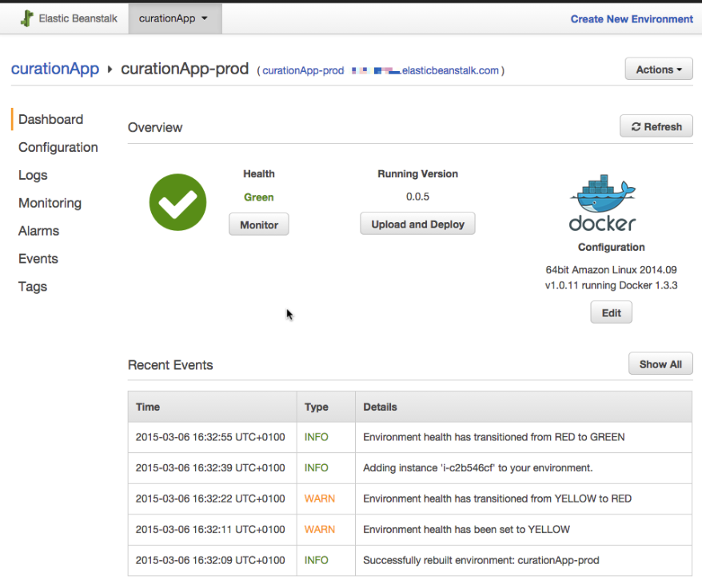Expand the Actions dropdown menu

click(x=659, y=70)
